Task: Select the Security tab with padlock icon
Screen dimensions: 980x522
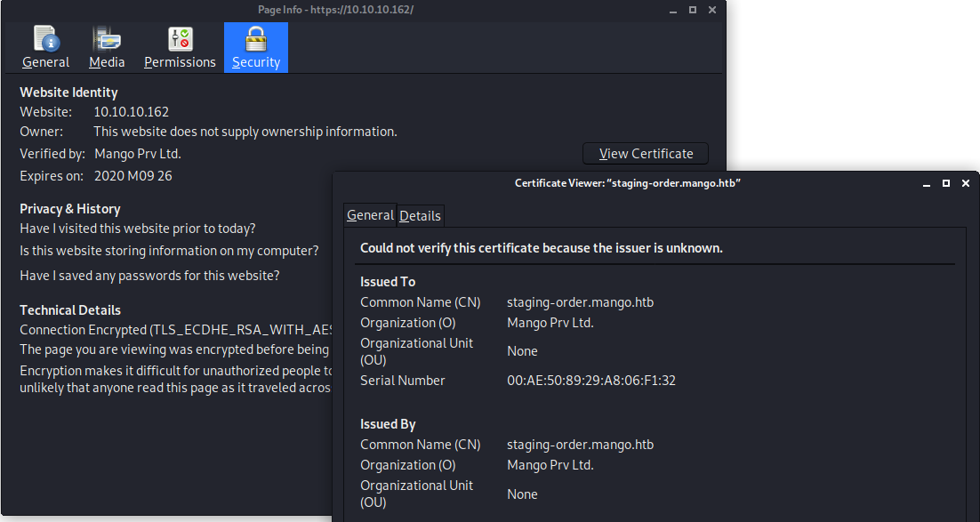Action: click(x=256, y=47)
